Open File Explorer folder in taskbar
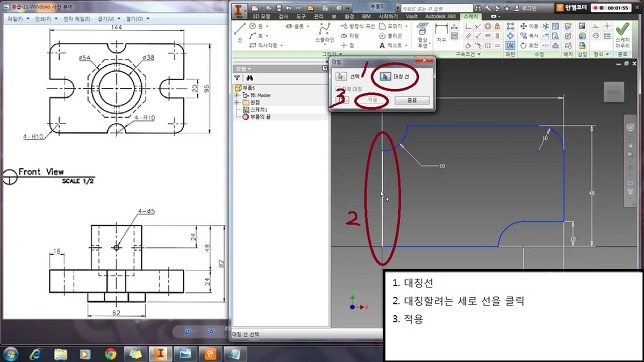 (60, 353)
